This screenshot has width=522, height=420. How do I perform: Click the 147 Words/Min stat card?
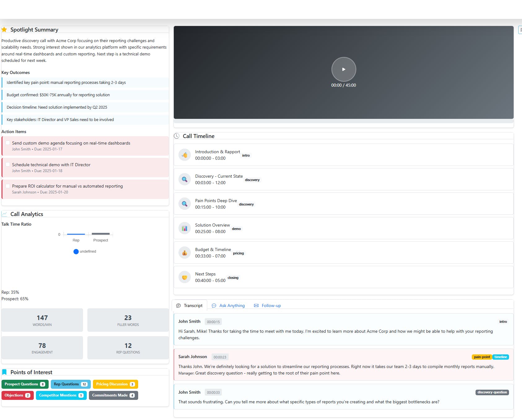click(42, 320)
